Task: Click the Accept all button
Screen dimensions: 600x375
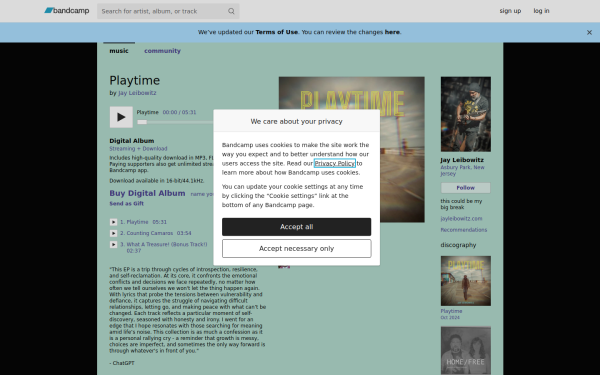Action: point(297,227)
